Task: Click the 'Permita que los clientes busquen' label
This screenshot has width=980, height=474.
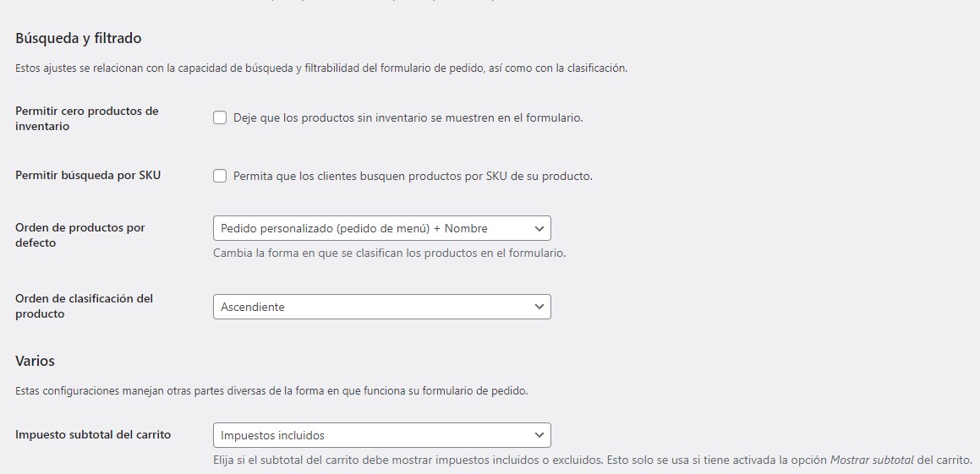Action: [413, 177]
